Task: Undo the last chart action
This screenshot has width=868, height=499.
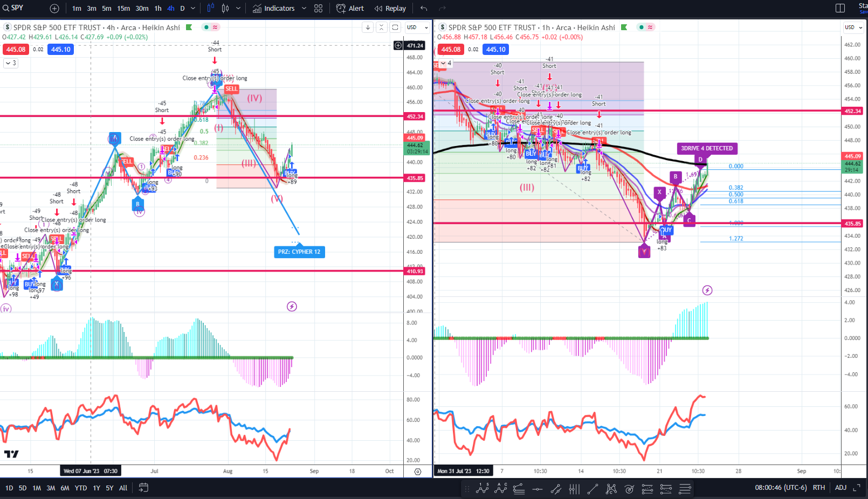Action: (x=424, y=8)
